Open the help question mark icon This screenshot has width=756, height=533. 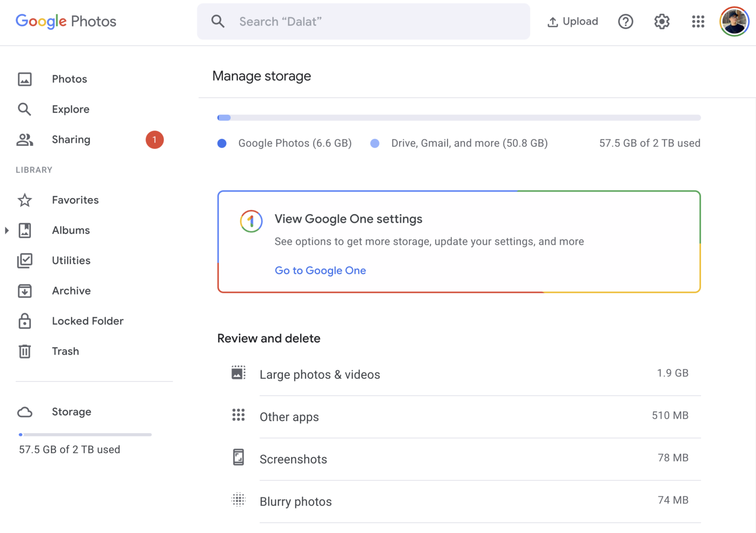626,21
